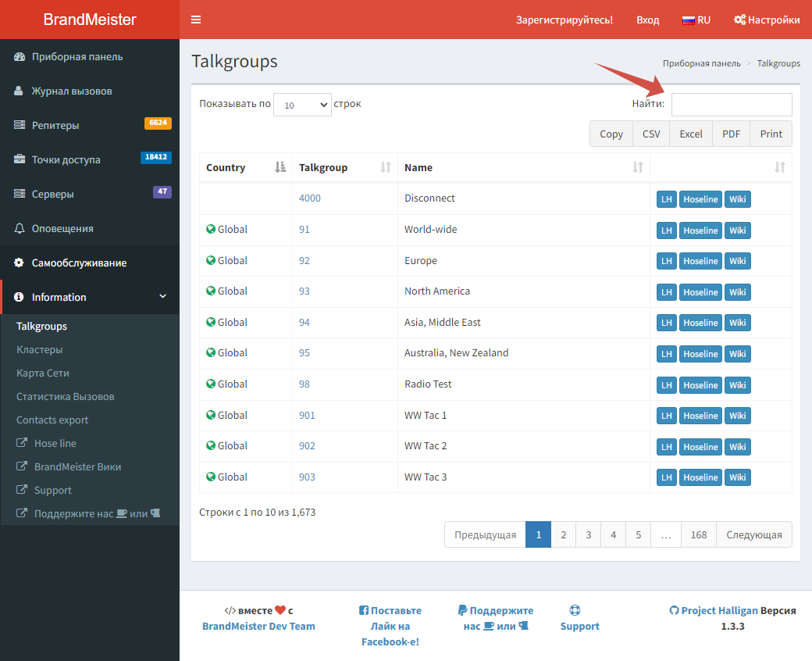The image size is (812, 661).
Task: Click the Print button
Action: point(771,134)
